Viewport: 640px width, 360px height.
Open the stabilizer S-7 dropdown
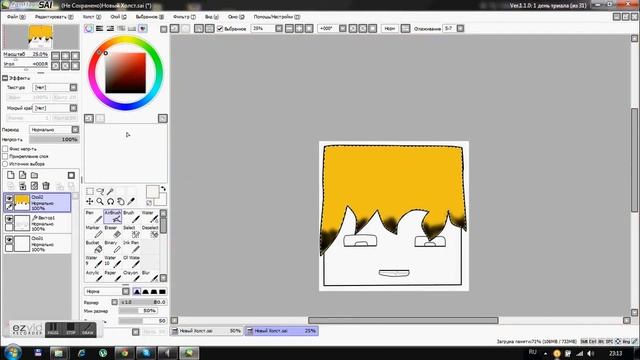pos(460,29)
